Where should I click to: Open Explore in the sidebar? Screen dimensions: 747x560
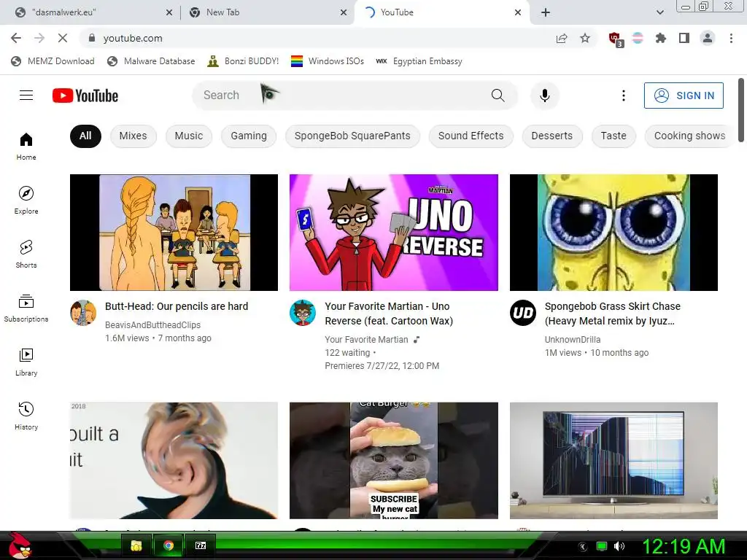(x=26, y=200)
